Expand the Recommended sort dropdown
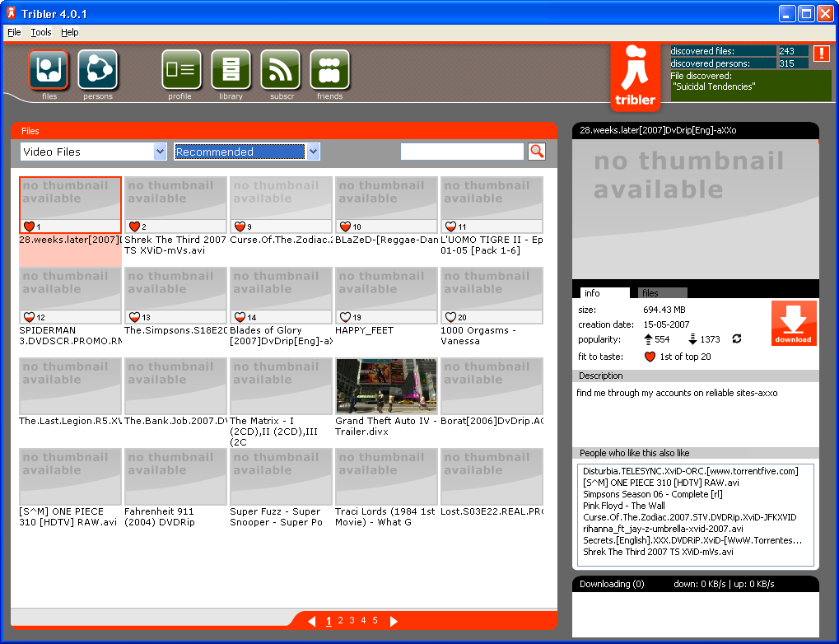The width and height of the screenshot is (839, 644). (x=314, y=152)
